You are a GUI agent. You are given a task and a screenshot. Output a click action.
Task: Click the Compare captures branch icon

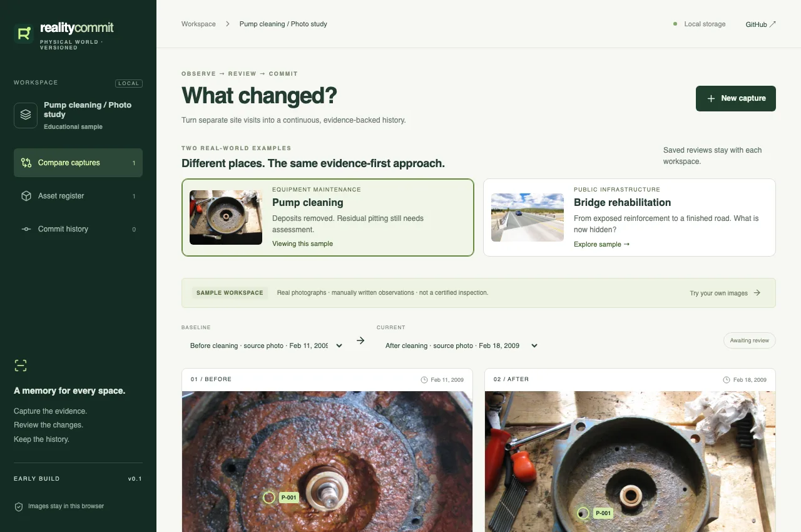tap(26, 163)
